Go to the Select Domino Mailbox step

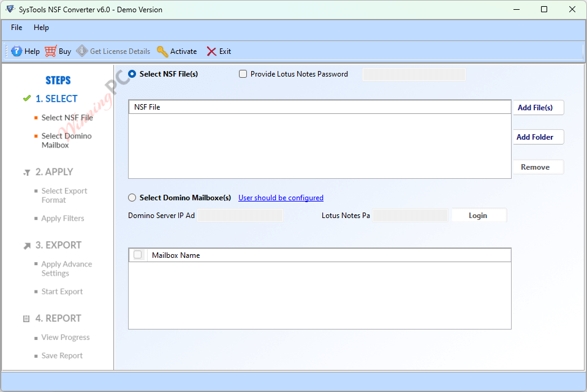click(66, 140)
